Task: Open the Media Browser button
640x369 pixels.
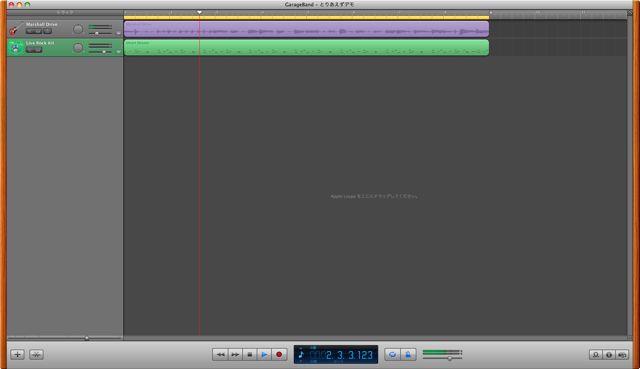Action: click(x=622, y=355)
